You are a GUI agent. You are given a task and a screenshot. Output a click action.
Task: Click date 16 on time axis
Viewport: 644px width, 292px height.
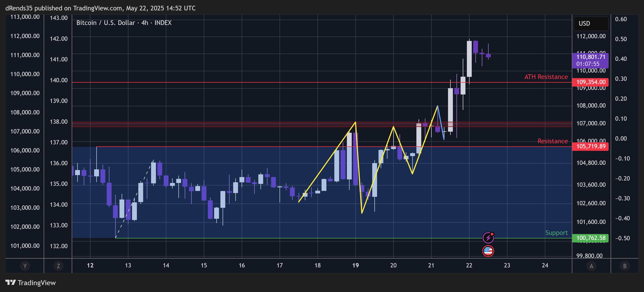pos(242,265)
